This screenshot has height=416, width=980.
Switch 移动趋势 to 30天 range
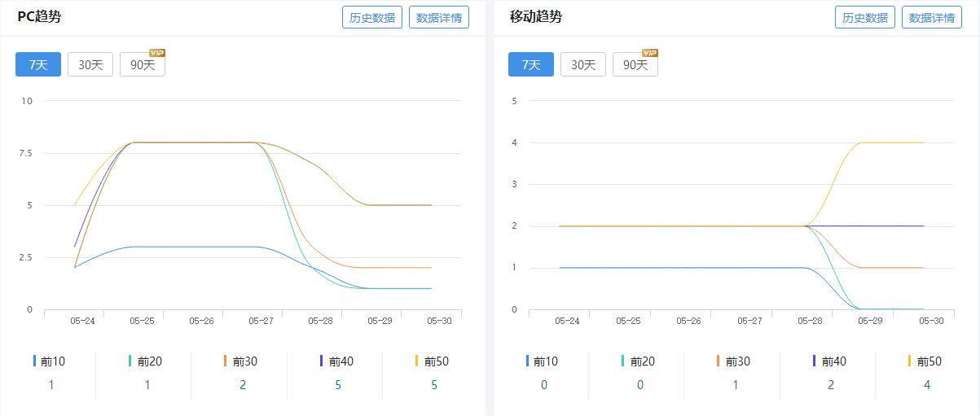pos(583,65)
